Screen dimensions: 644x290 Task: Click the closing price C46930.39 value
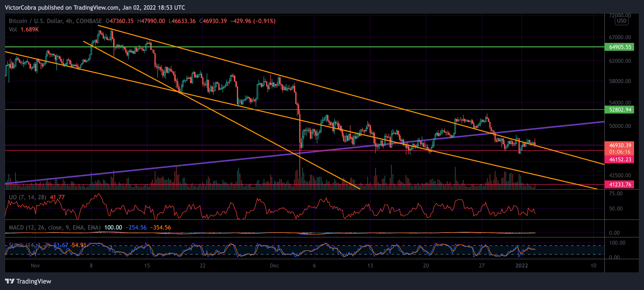pyautogui.click(x=213, y=21)
